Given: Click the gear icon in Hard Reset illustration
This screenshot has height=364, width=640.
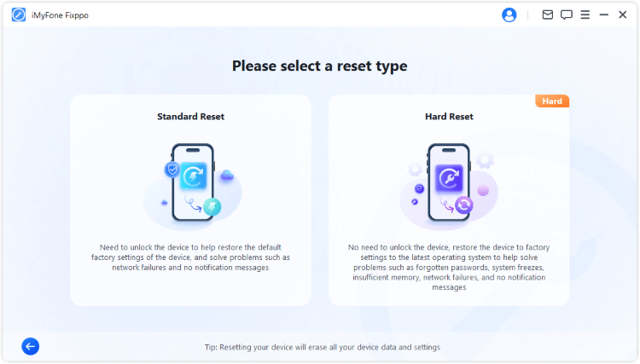Looking at the screenshot, I should pos(485,159).
